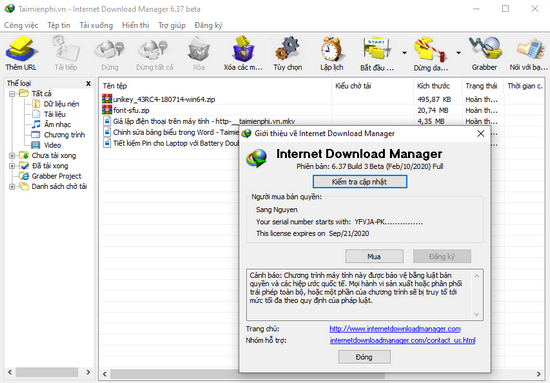550x383 pixels.
Task: Click file list horizontal scroll left arrow
Action: (105, 374)
